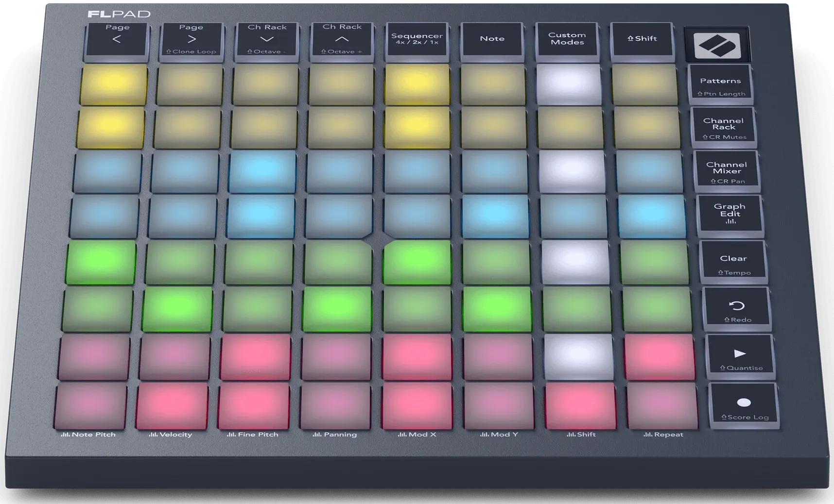This screenshot has height=504, width=834.
Task: Tap the bottom-row pad above Note Pitch label
Action: coord(91,406)
